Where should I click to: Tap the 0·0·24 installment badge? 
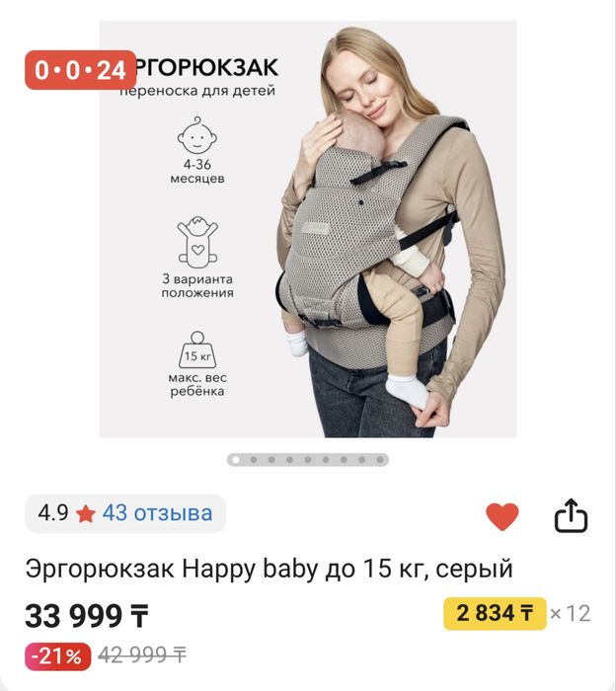click(81, 70)
